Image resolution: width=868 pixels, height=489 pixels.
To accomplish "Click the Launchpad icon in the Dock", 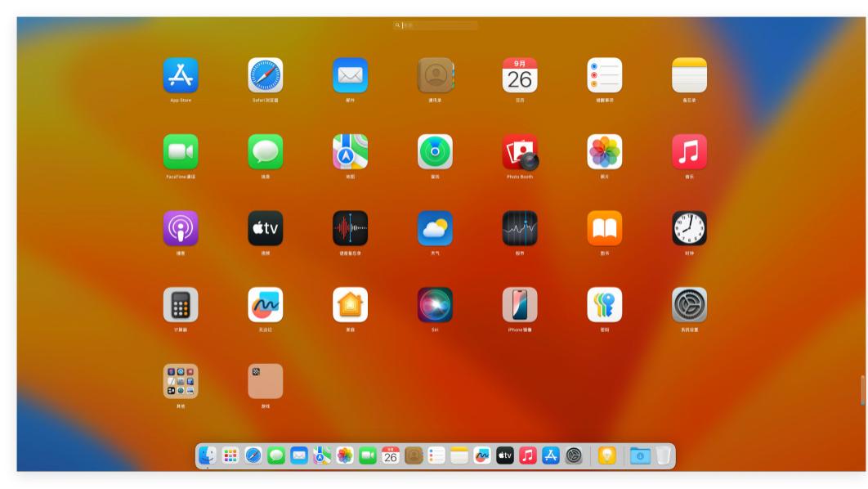I will (230, 455).
